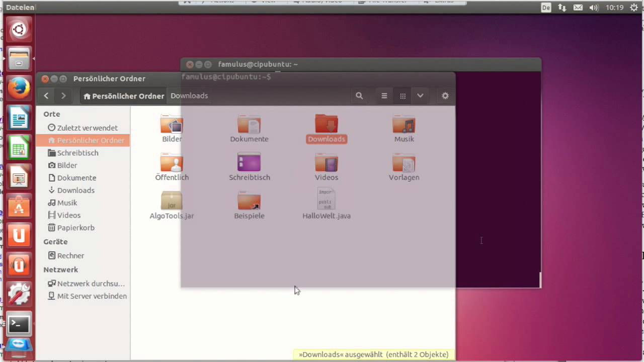Click the Persönlicher Ordner path bar button
Screen dimensions: 644x362
(124, 96)
